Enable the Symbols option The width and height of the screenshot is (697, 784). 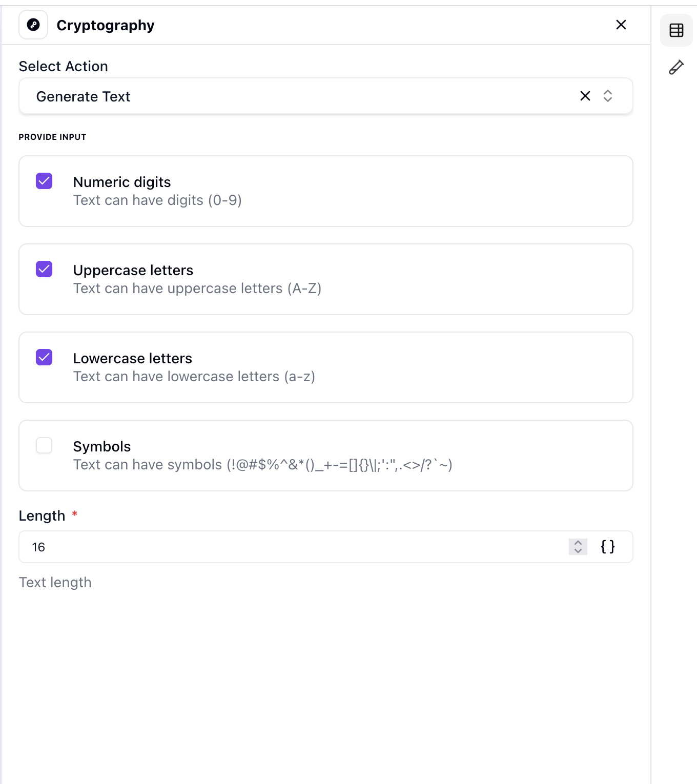[x=44, y=445]
